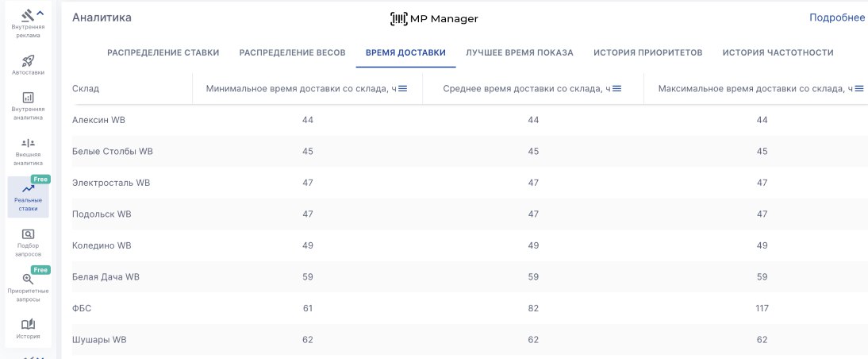Open Автоставки rocket icon
The width and height of the screenshot is (868, 359).
click(x=28, y=61)
